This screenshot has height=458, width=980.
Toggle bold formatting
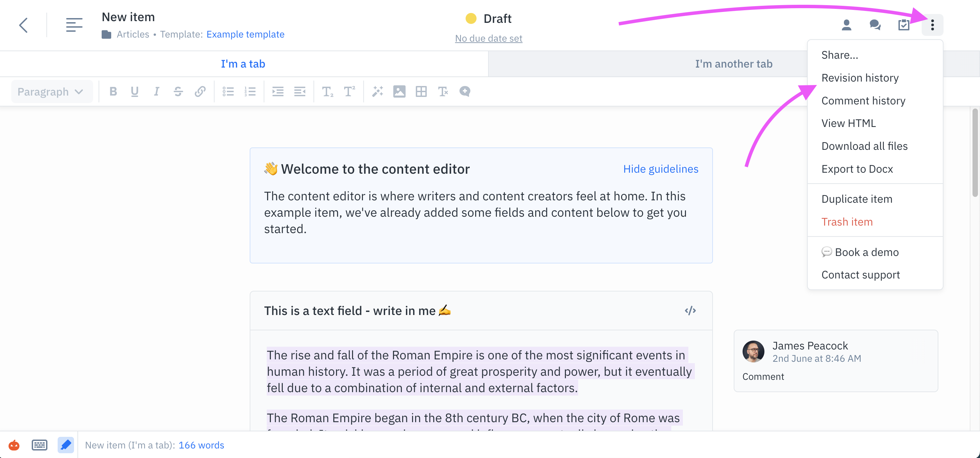pyautogui.click(x=113, y=91)
